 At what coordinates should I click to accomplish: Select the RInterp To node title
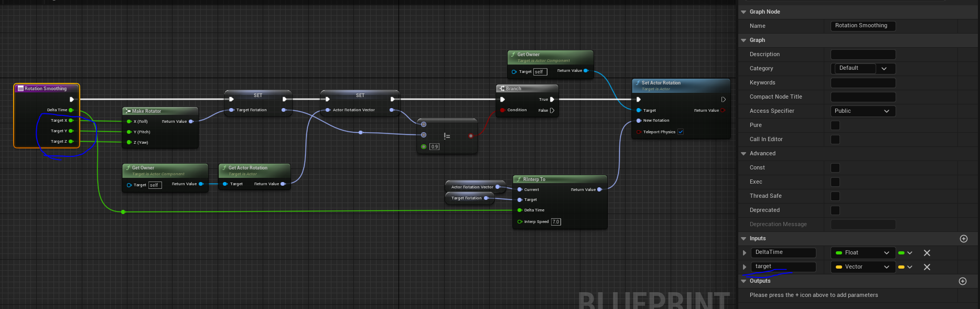[x=534, y=179]
